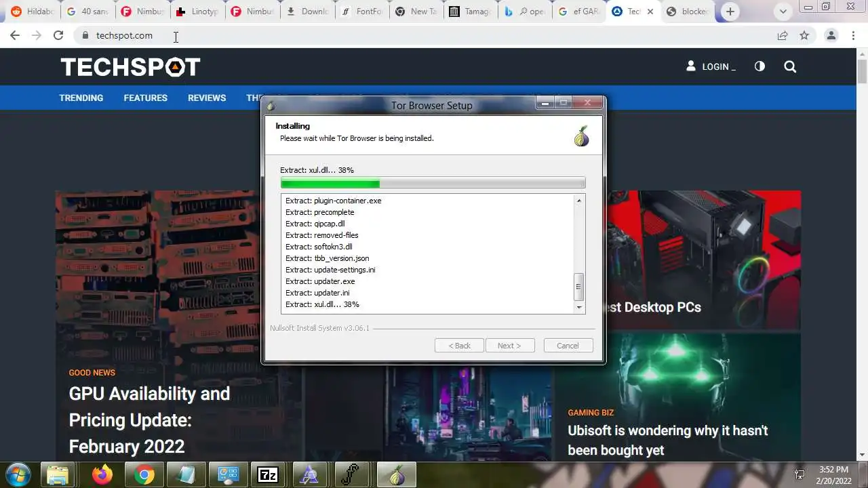Click the GOOD NEWS category label
The width and height of the screenshot is (868, 488).
[x=92, y=373]
